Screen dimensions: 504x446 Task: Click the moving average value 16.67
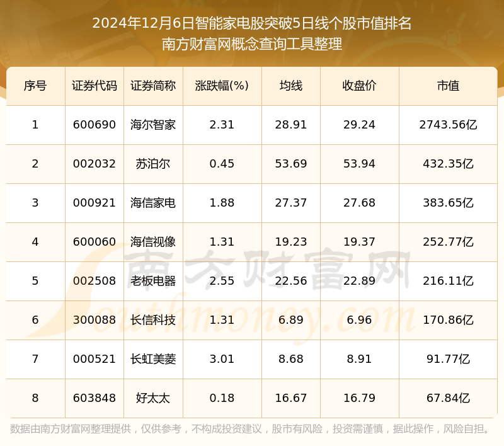point(291,399)
